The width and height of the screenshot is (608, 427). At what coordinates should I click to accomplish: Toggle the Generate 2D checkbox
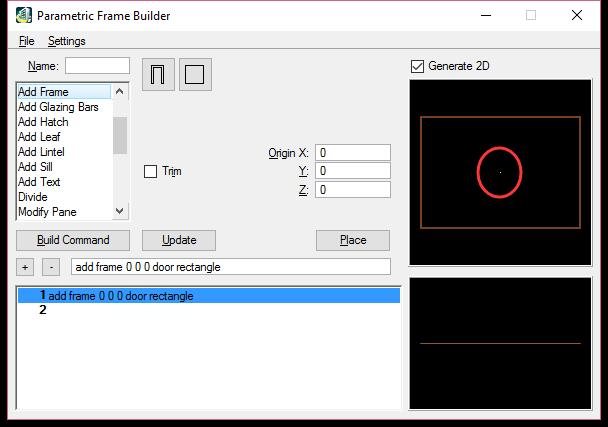(x=417, y=66)
